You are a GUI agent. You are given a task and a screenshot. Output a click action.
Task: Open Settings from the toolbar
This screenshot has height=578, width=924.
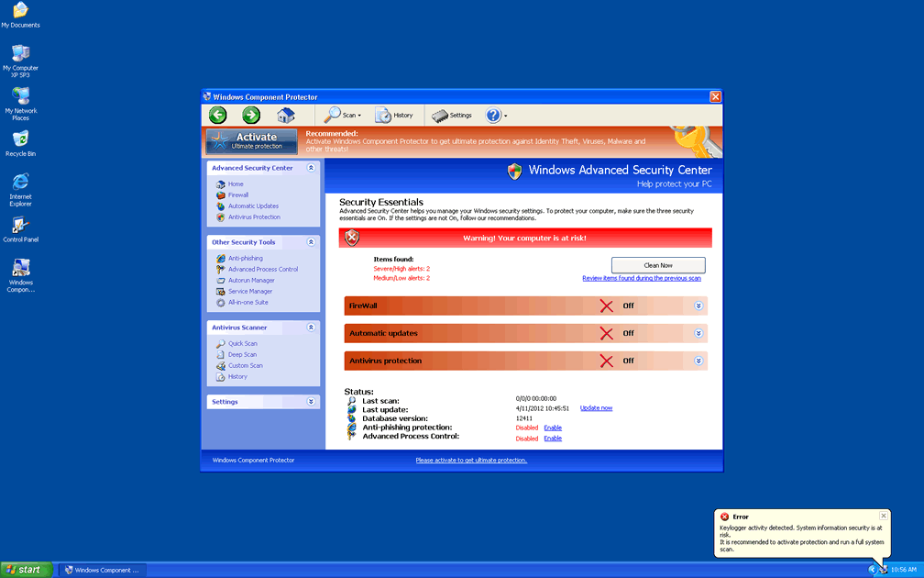coord(451,116)
